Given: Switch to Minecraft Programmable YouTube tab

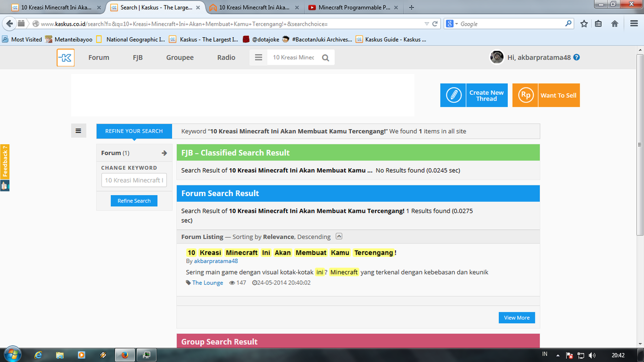Looking at the screenshot, I should pos(354,8).
